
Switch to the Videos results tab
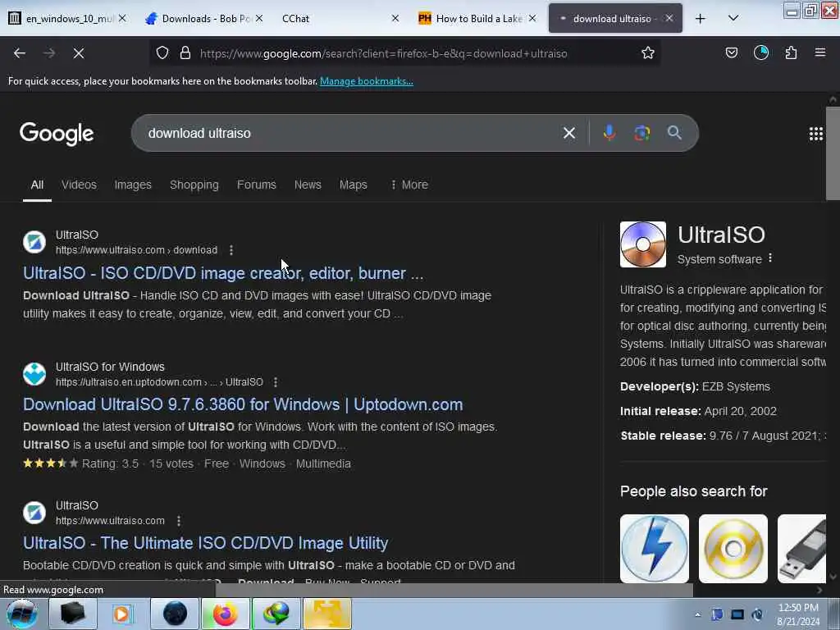pos(79,185)
